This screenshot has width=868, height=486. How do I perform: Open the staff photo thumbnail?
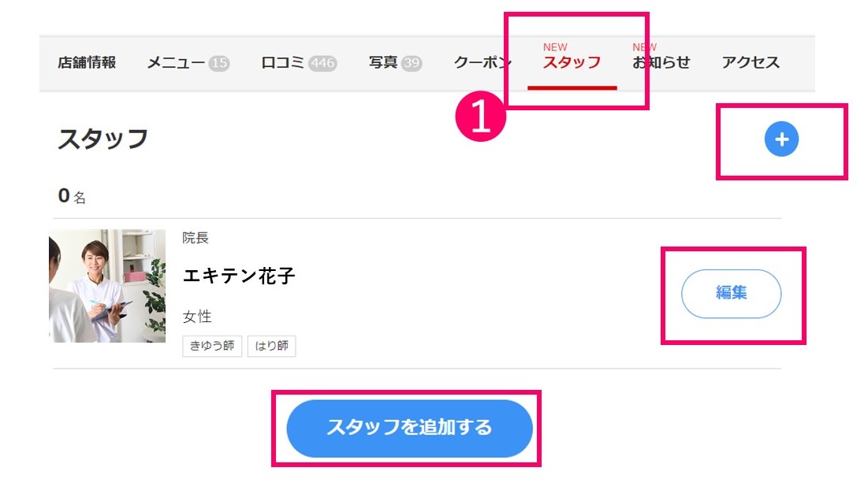point(107,286)
